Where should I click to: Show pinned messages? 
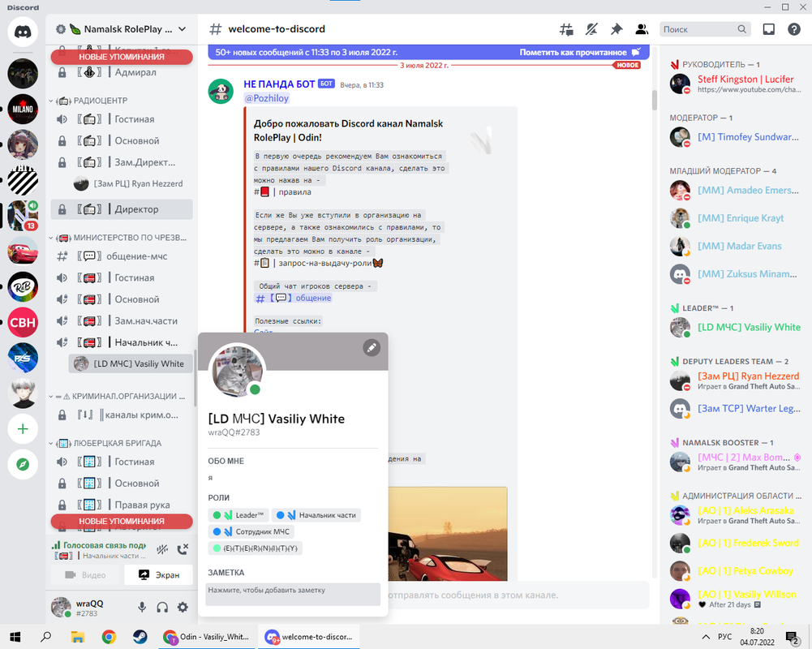tap(617, 29)
